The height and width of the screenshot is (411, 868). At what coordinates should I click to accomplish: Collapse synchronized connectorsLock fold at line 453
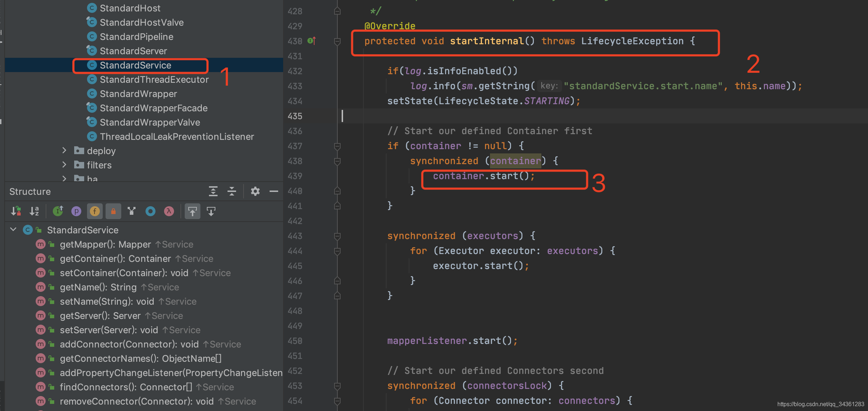[x=337, y=386]
